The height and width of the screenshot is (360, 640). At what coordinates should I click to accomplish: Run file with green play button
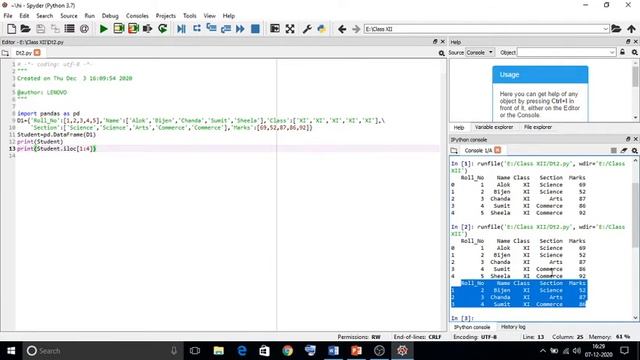coord(104,29)
